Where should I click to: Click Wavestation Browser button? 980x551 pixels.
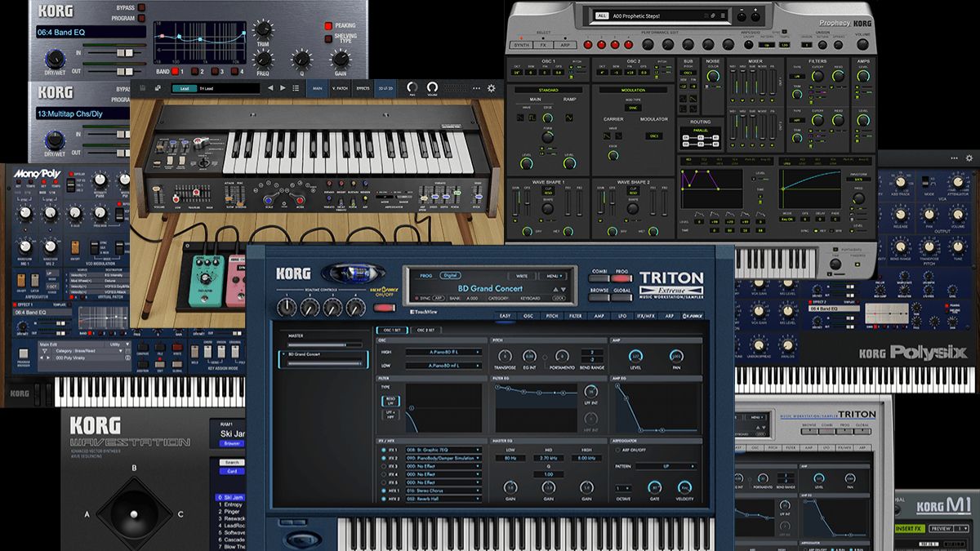[231, 444]
